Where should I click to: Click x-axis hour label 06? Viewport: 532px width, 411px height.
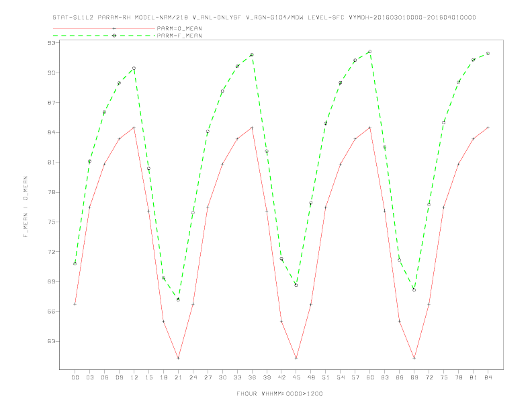pyautogui.click(x=105, y=377)
